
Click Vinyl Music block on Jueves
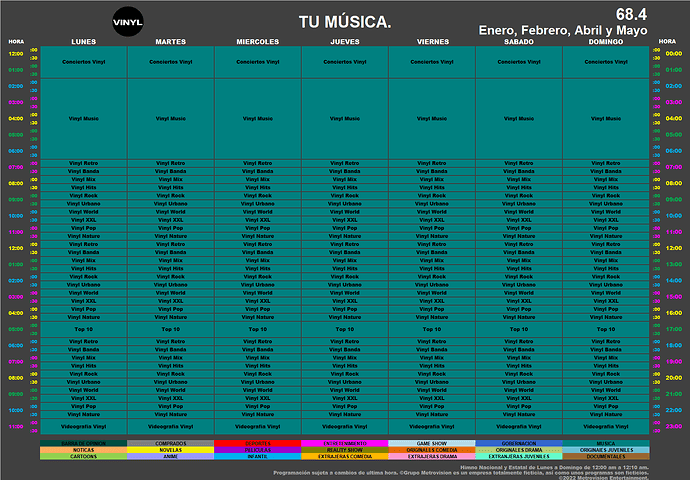tap(345, 119)
